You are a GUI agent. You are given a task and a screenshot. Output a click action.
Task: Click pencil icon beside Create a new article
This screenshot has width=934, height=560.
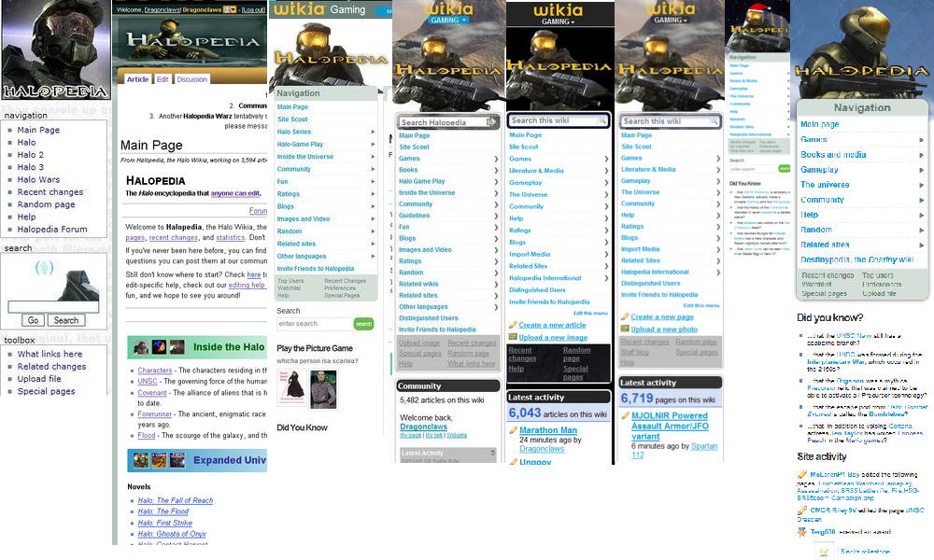pos(513,325)
